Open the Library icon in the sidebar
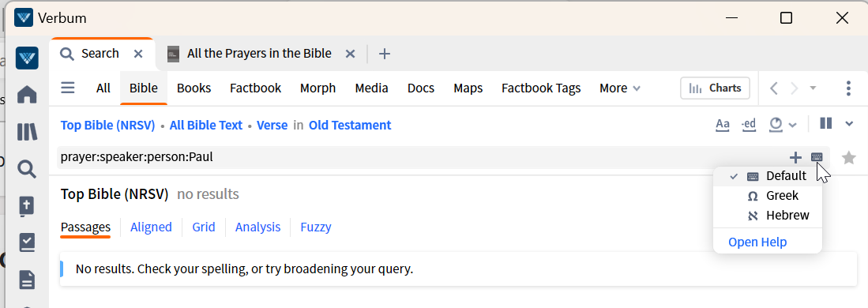This screenshot has height=308, width=868. coord(27,132)
